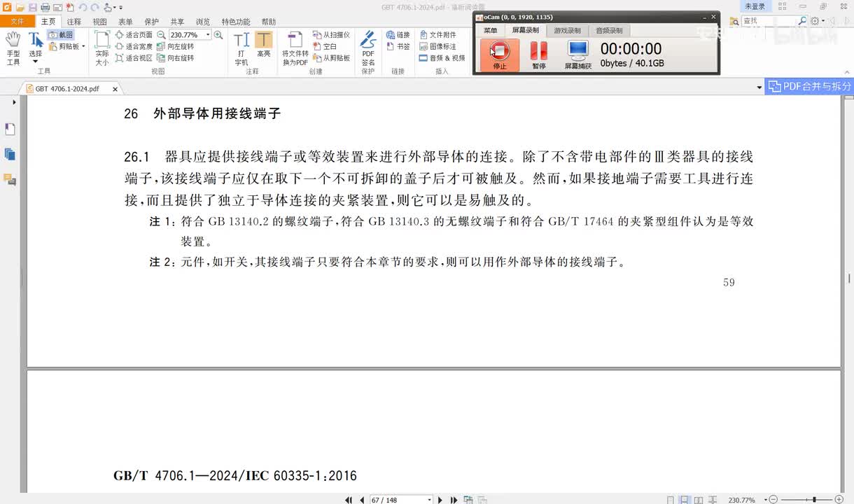Pause recording in oCam (暂停)
The image size is (854, 504).
(538, 55)
